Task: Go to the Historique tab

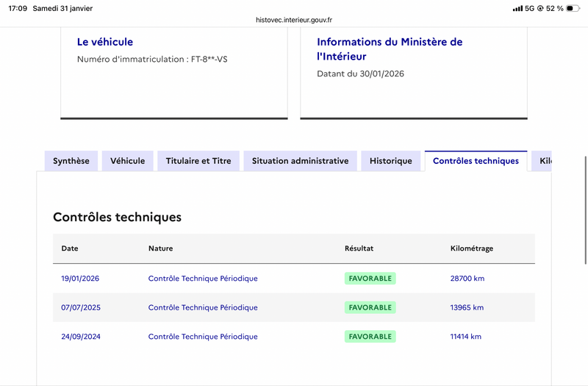Action: (x=391, y=161)
